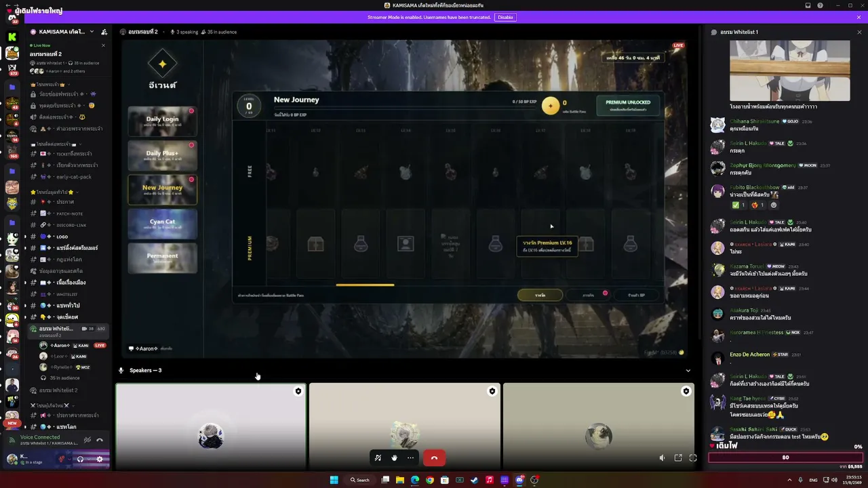Toggle user panel microphone mute
This screenshot has width=868, height=488.
tap(62, 459)
